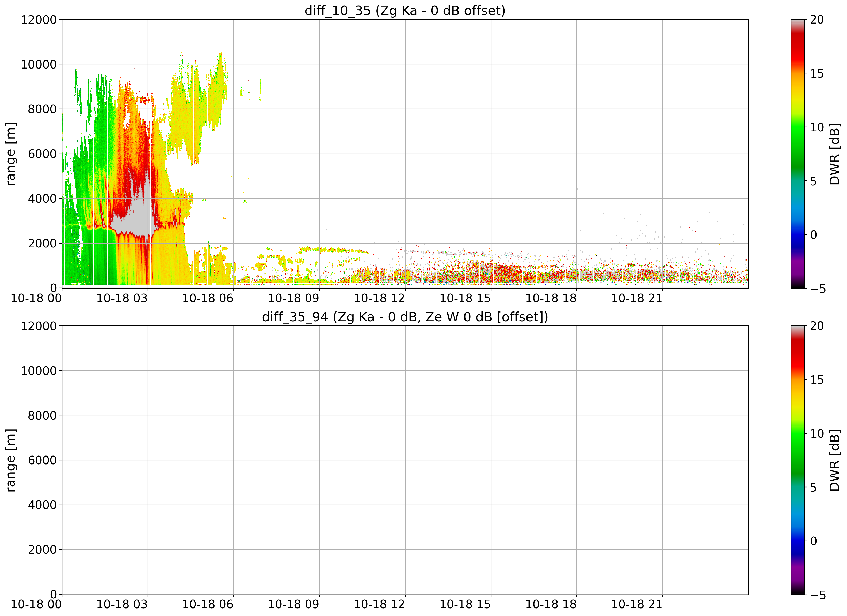Click the '15' tick on diff_10_35 colorbar
Image resolution: width=847 pixels, height=616 pixels.
(817, 73)
